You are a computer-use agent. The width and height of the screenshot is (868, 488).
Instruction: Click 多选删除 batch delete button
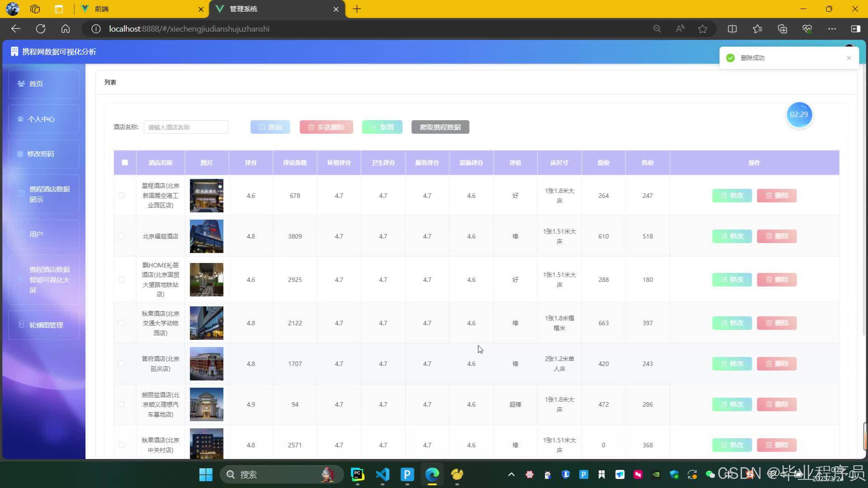click(326, 127)
